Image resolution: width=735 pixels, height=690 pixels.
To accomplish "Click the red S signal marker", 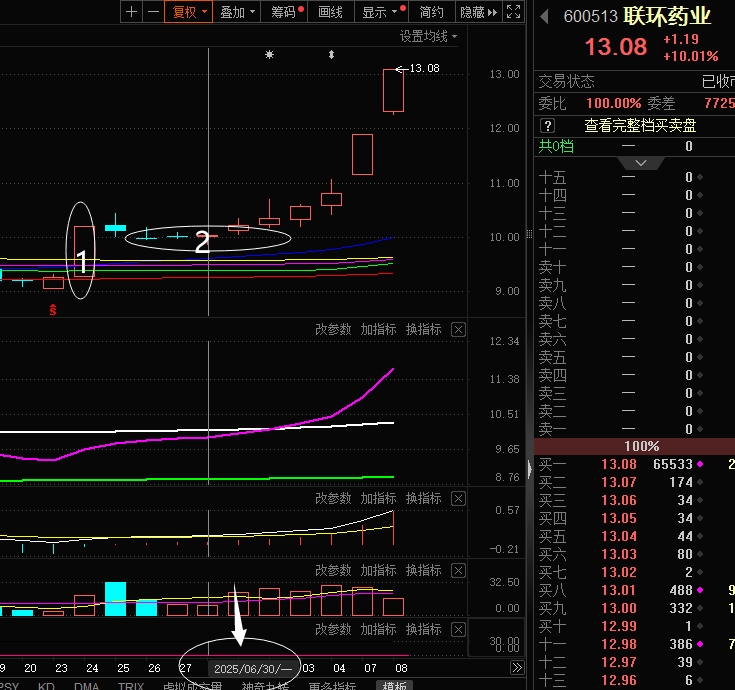I will 53,309.
